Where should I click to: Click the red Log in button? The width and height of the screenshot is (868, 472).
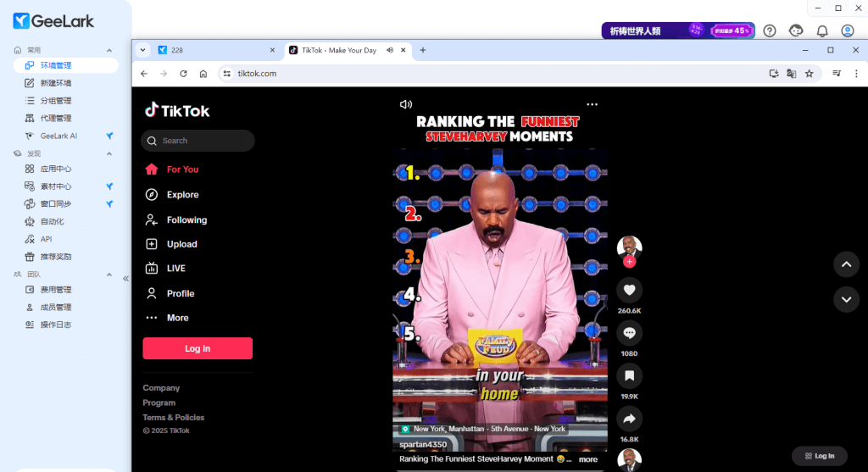198,348
